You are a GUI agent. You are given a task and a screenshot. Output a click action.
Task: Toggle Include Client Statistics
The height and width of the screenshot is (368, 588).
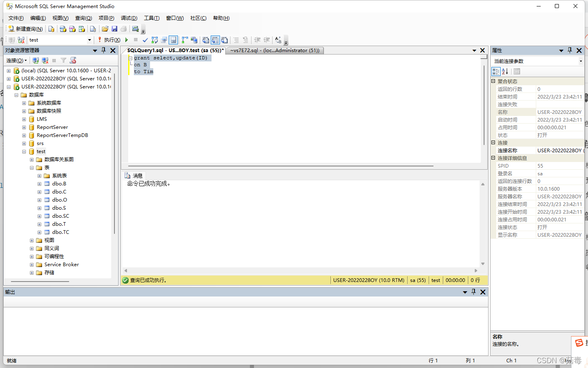194,40
